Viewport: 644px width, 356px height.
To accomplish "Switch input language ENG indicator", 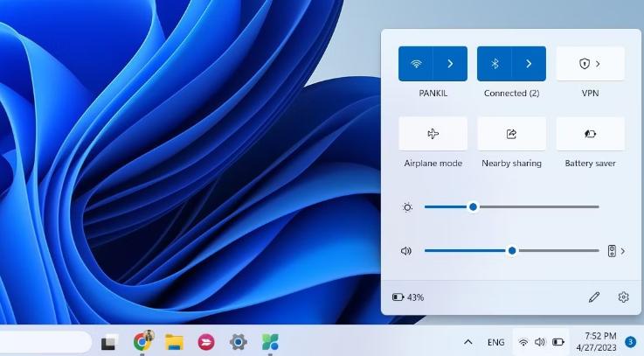I will (495, 342).
